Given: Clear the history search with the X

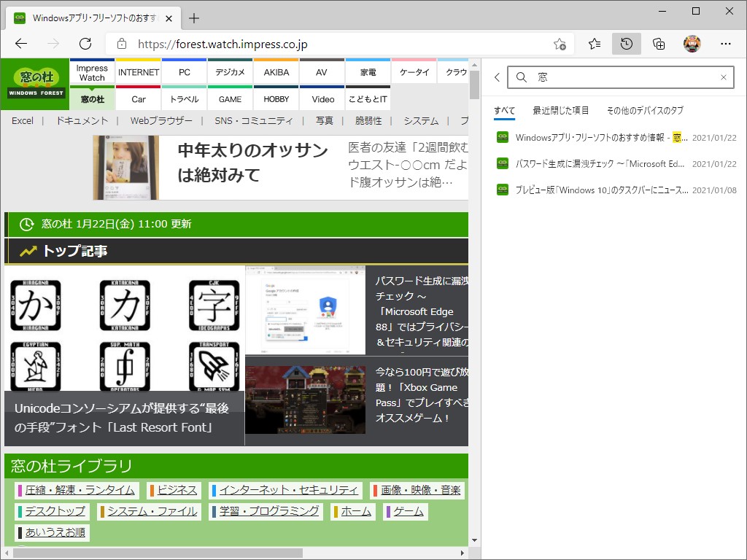Looking at the screenshot, I should tap(723, 77).
